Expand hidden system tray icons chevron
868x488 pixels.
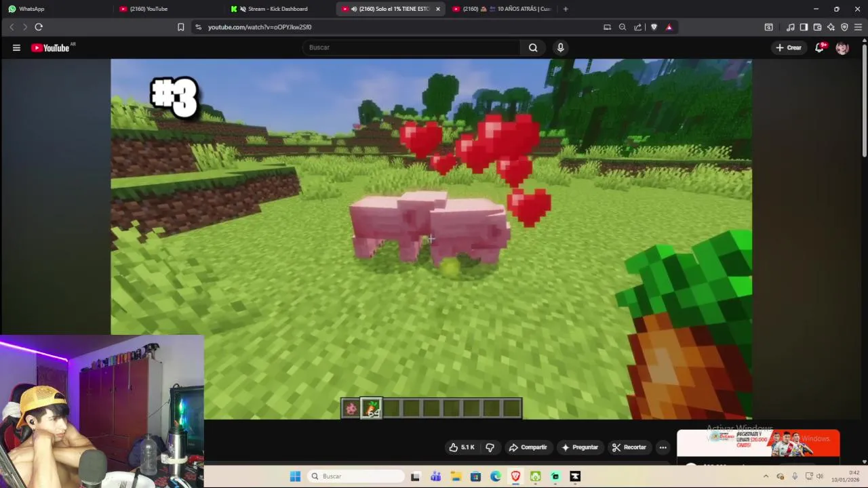[x=766, y=476]
